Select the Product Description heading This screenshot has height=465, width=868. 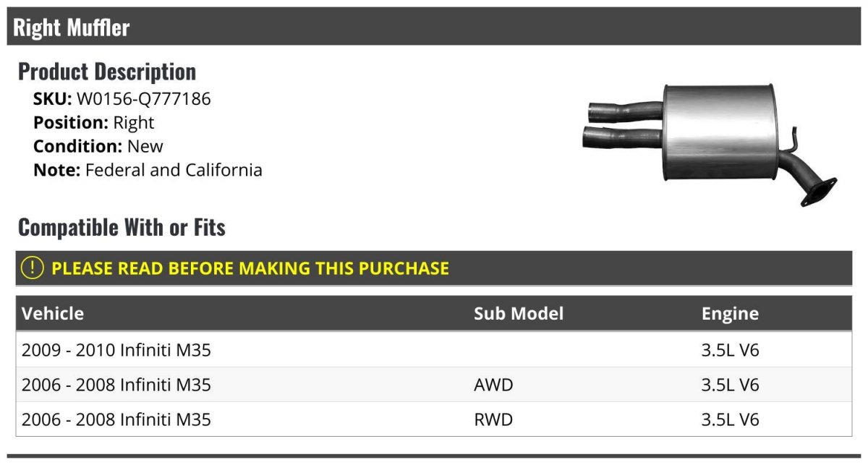(107, 72)
